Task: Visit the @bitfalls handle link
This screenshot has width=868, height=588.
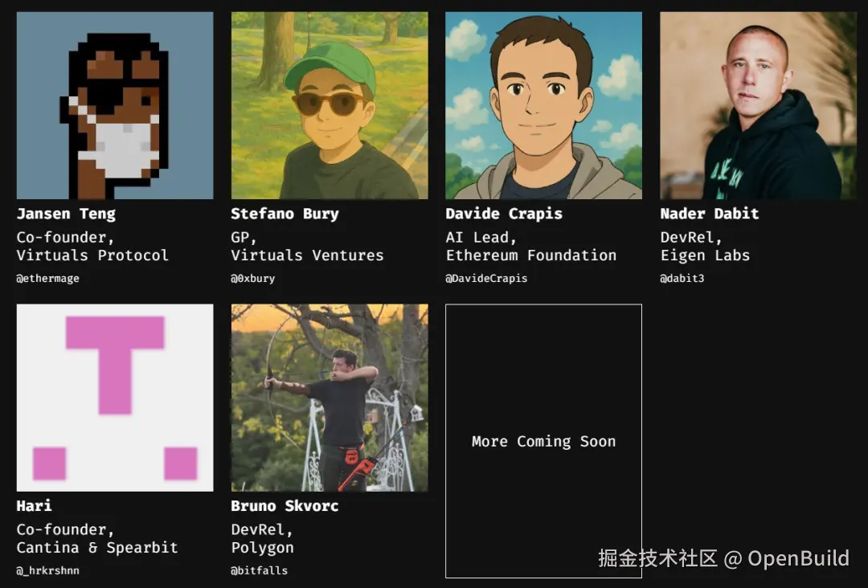Action: [259, 570]
